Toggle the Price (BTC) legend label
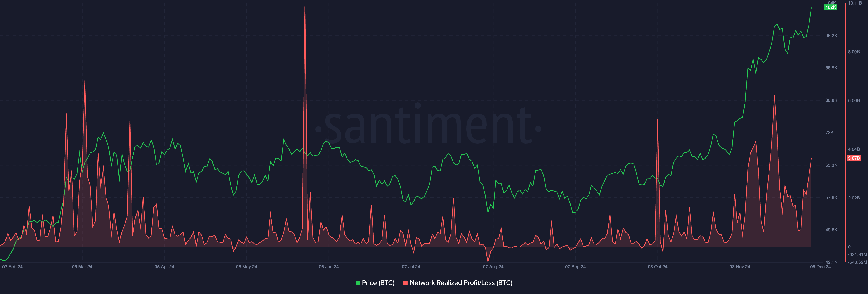This screenshot has width=868, height=294. point(378,283)
